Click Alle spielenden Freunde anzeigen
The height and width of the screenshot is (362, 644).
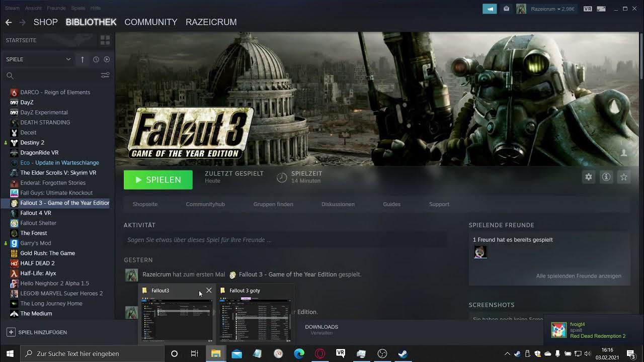(x=579, y=276)
